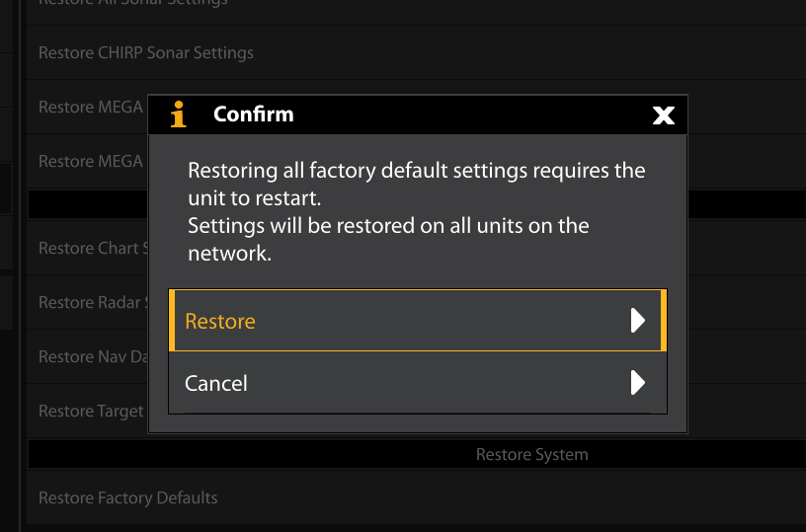Click the arrow icon beside Restore
This screenshot has height=532, width=806.
tap(638, 321)
